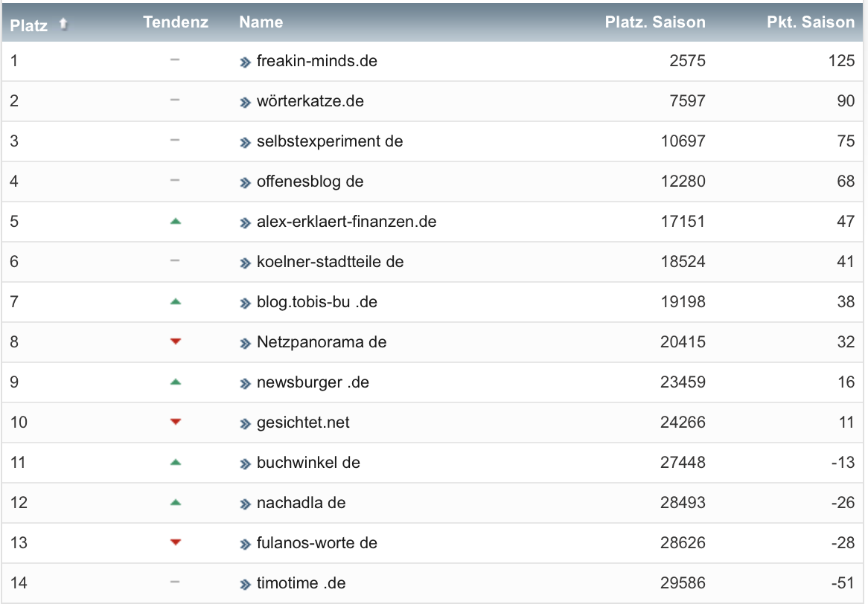
Task: Click the unchanged dash icon for freakin-minds.de
Action: (x=175, y=60)
